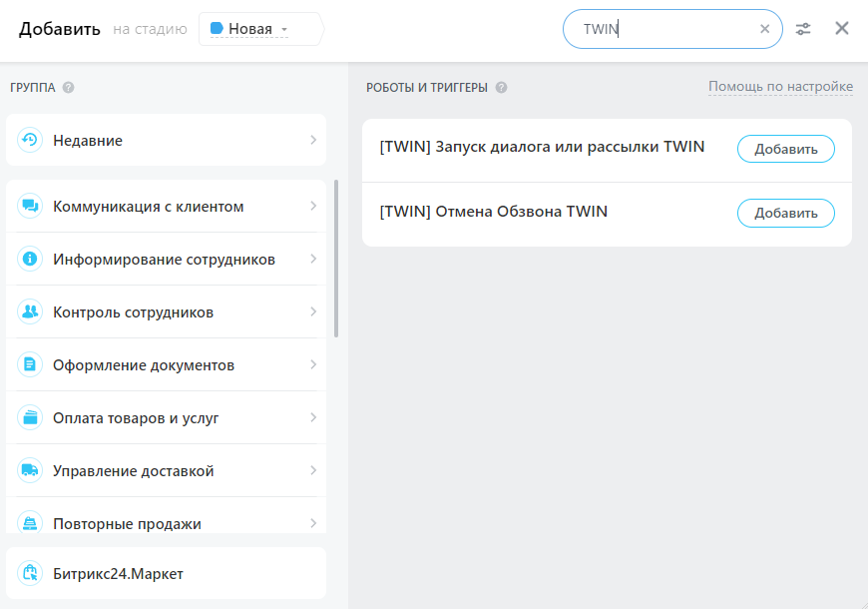Select the Повторные продажи group
The image size is (868, 609).
(166, 515)
